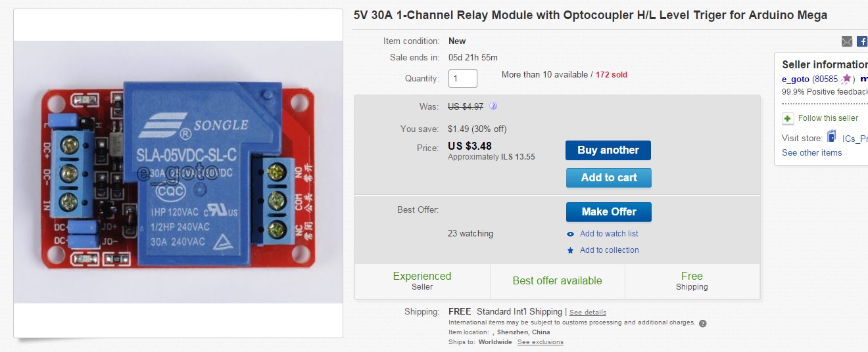The width and height of the screenshot is (868, 352).
Task: Click the customs charges info icon
Action: click(x=702, y=323)
